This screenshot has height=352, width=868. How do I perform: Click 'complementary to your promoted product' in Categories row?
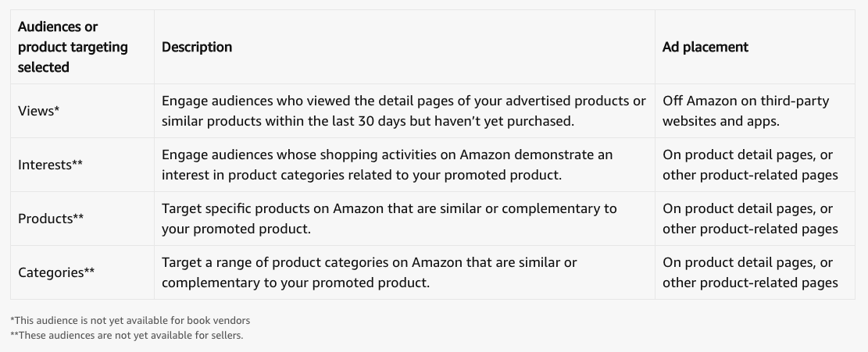pos(295,283)
